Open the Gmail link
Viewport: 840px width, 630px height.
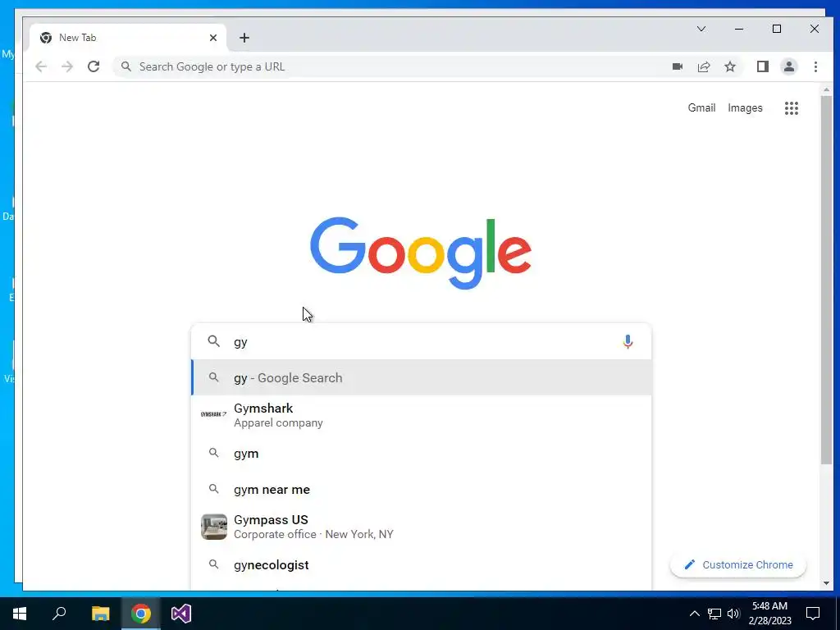(x=701, y=107)
